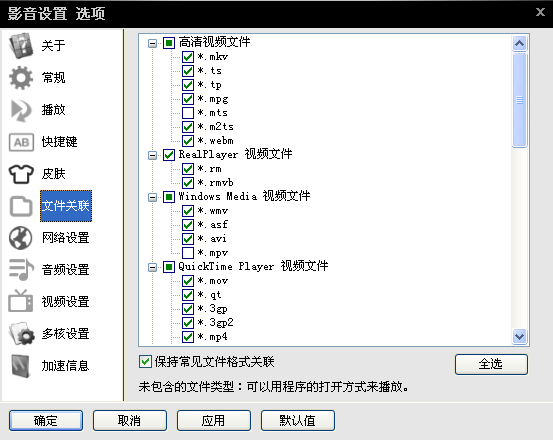Toggle the *.avi checkbox
Image resolution: width=553 pixels, height=440 pixels.
188,239
